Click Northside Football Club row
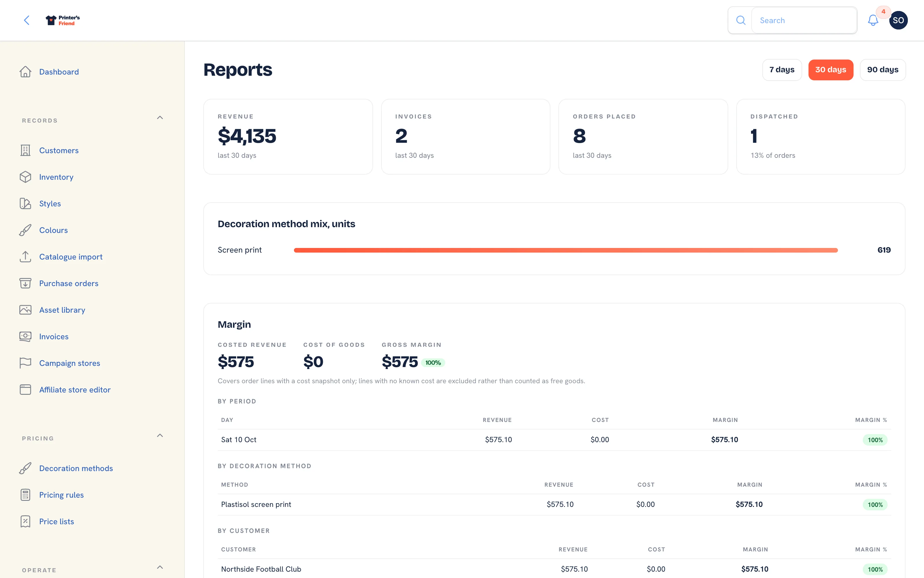 click(x=554, y=569)
